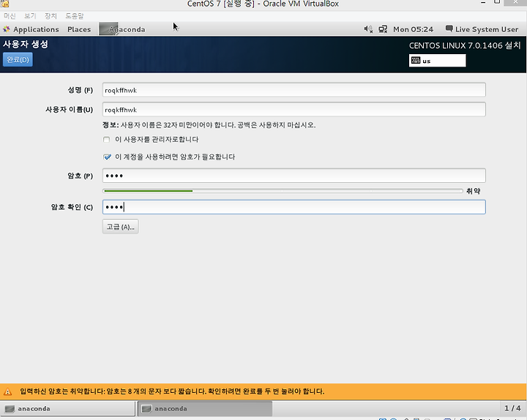Click the Live System User chat icon

pos(449,29)
